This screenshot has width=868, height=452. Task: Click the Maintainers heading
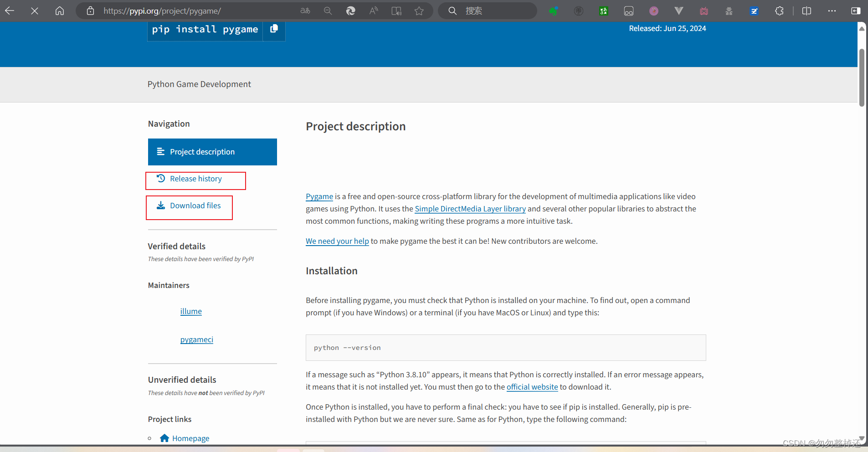coord(169,285)
